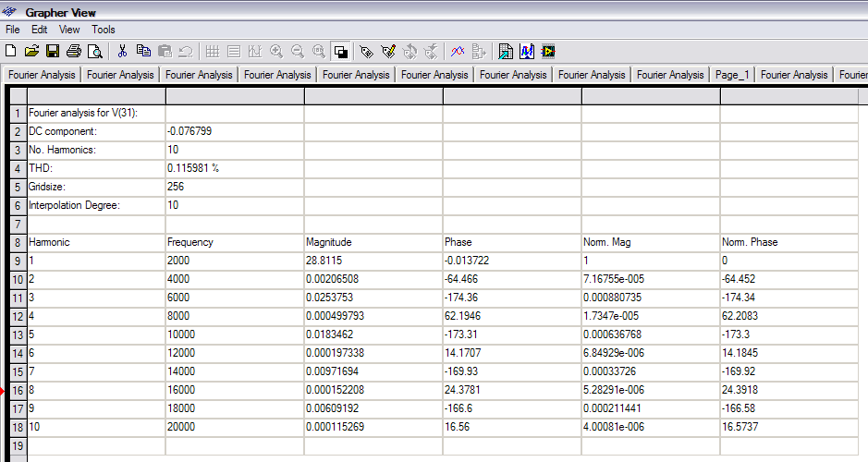The width and height of the screenshot is (868, 462).
Task: Toggle Show Cursors graph icon
Action: (x=254, y=52)
